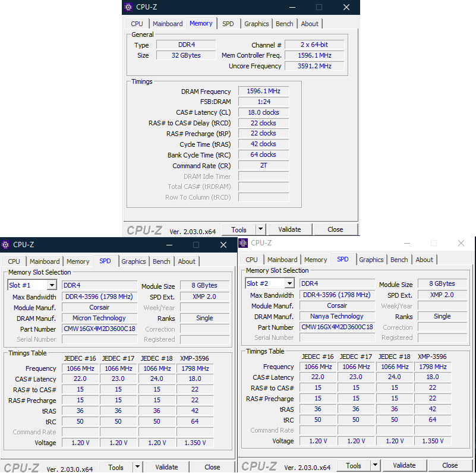Close the top CPU-Z Memory window with X
Image resolution: width=476 pixels, height=473 pixels.
click(346, 7)
